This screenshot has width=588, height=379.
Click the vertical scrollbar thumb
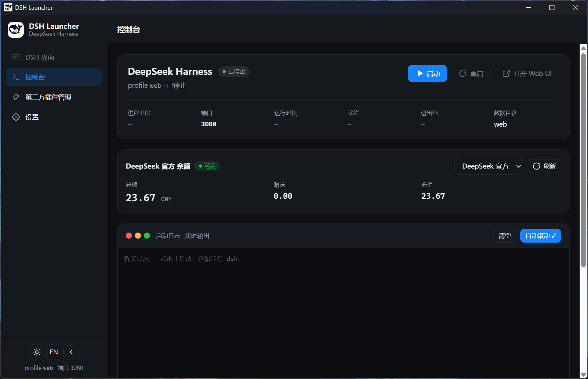tap(583, 160)
